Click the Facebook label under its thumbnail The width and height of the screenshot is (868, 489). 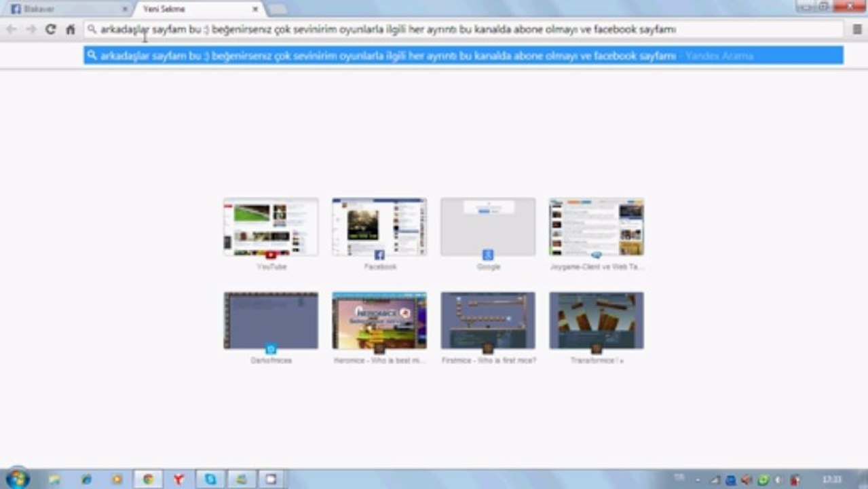pyautogui.click(x=380, y=267)
